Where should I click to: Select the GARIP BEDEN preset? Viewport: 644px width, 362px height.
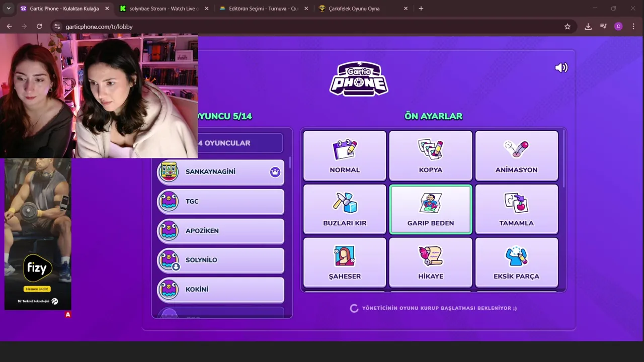click(431, 209)
